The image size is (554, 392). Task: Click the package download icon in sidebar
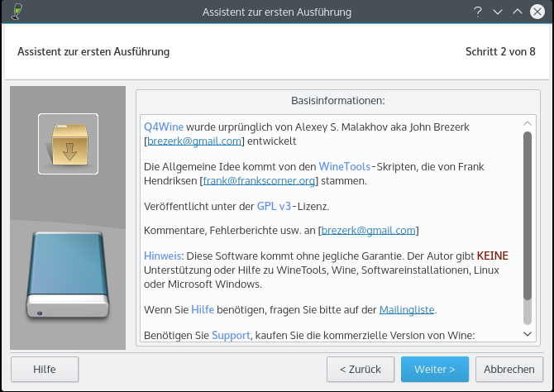68,144
